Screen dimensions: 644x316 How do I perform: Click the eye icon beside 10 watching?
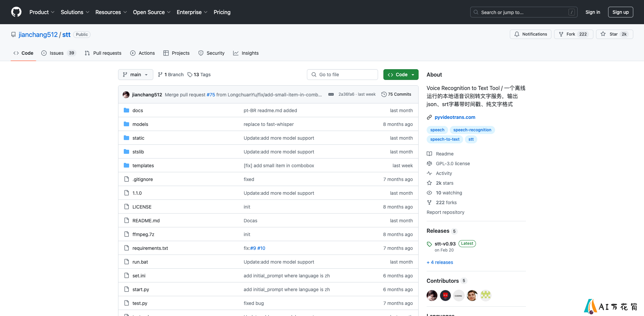click(x=429, y=193)
